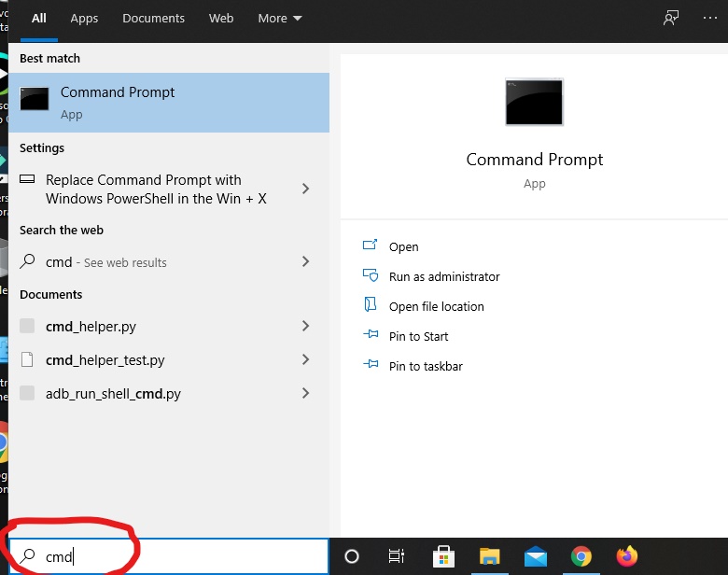This screenshot has height=575, width=728.
Task: Launch Microsoft Store from taskbar
Action: pos(443,556)
